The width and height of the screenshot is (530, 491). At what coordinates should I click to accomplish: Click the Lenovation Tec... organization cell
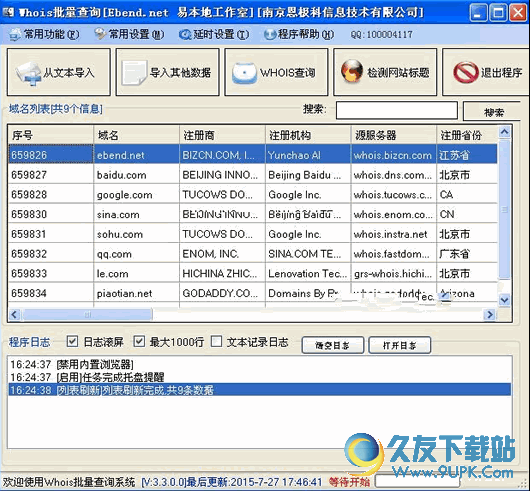click(x=308, y=273)
